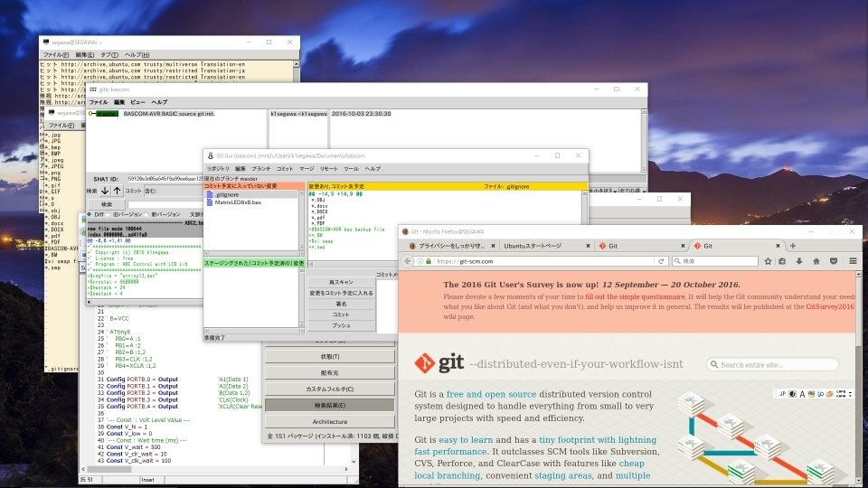Select the Diff radio button in gitk
The image size is (868, 488).
(x=90, y=214)
